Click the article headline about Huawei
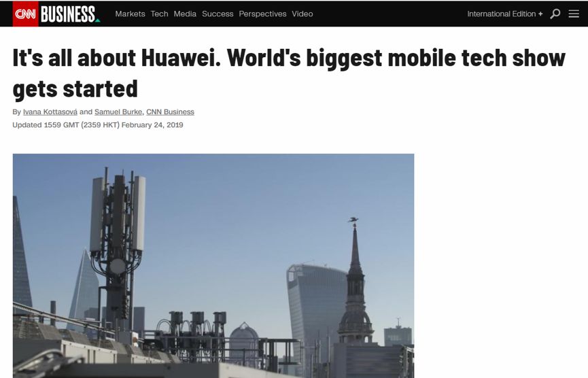 tap(289, 73)
